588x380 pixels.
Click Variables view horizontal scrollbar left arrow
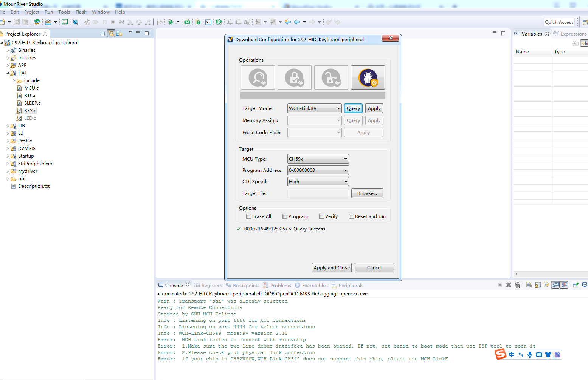(517, 274)
